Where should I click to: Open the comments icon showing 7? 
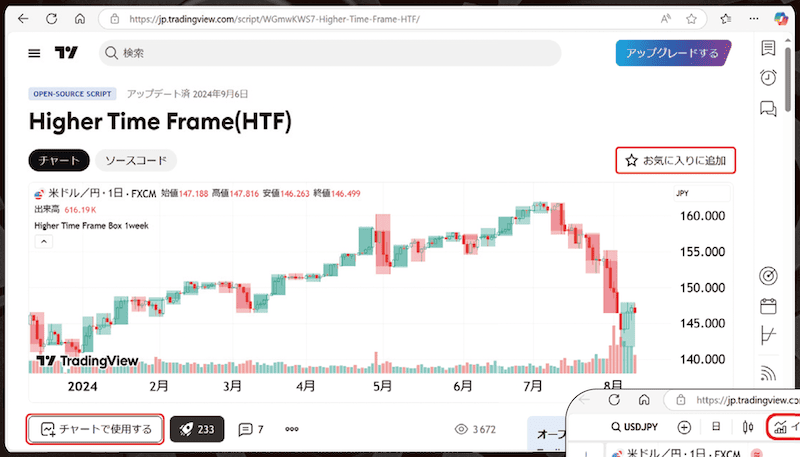(251, 429)
